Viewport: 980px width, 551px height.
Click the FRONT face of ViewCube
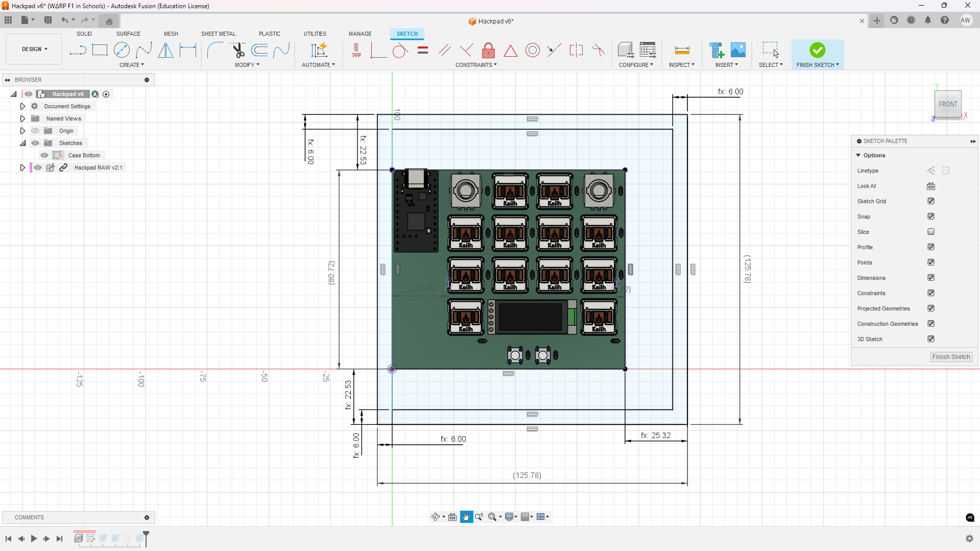(x=948, y=104)
